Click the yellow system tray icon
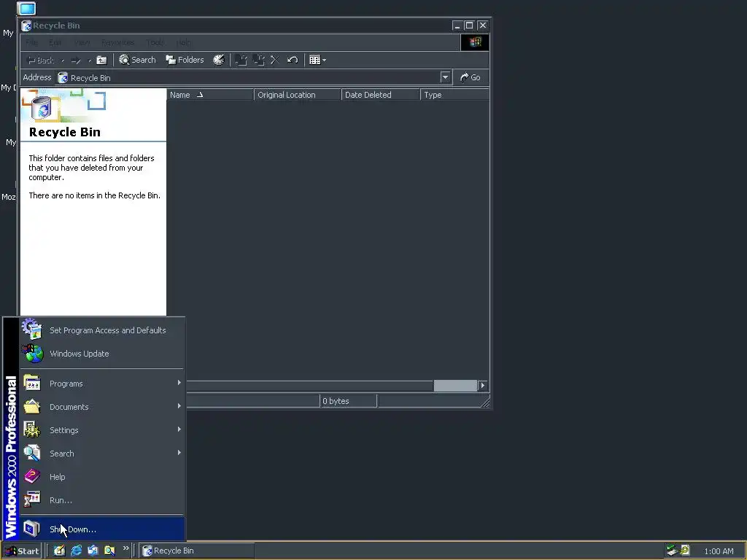 coord(685,551)
